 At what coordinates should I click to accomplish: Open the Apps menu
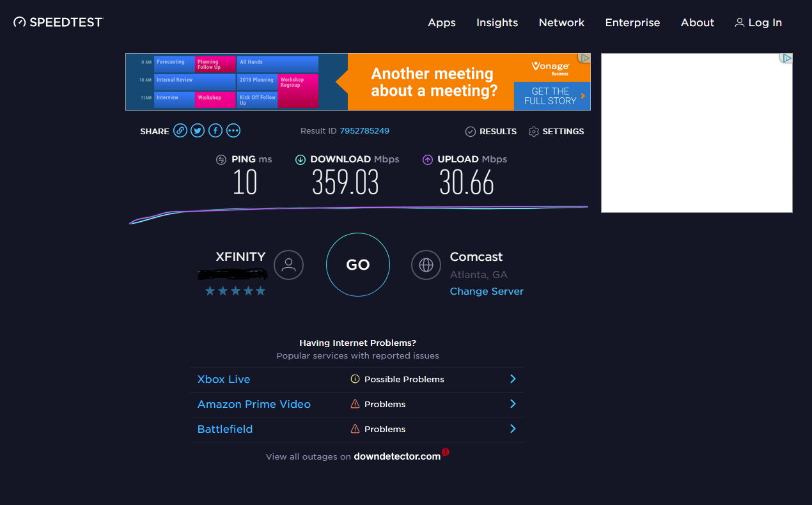pyautogui.click(x=442, y=22)
